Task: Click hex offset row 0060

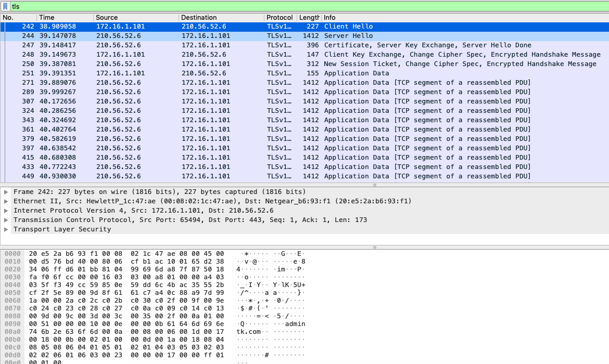Action: pyautogui.click(x=12, y=301)
